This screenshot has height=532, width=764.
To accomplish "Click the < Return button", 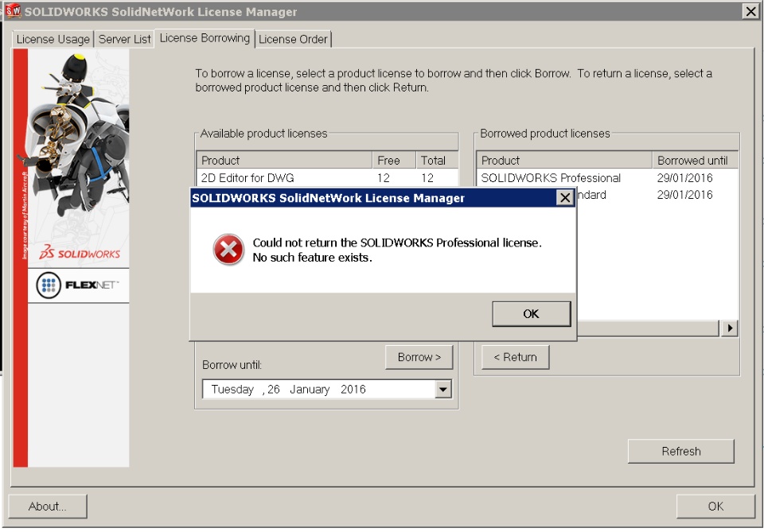I will point(516,357).
